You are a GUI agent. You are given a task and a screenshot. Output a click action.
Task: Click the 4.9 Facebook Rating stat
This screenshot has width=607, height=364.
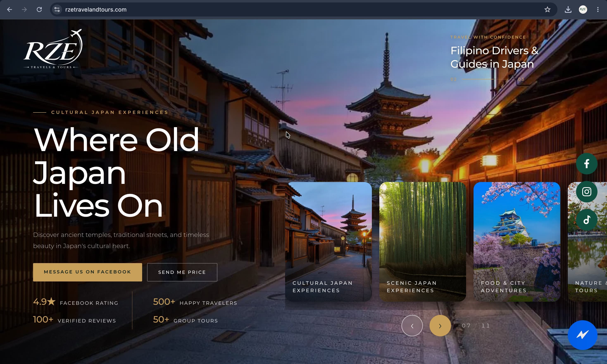point(76,302)
